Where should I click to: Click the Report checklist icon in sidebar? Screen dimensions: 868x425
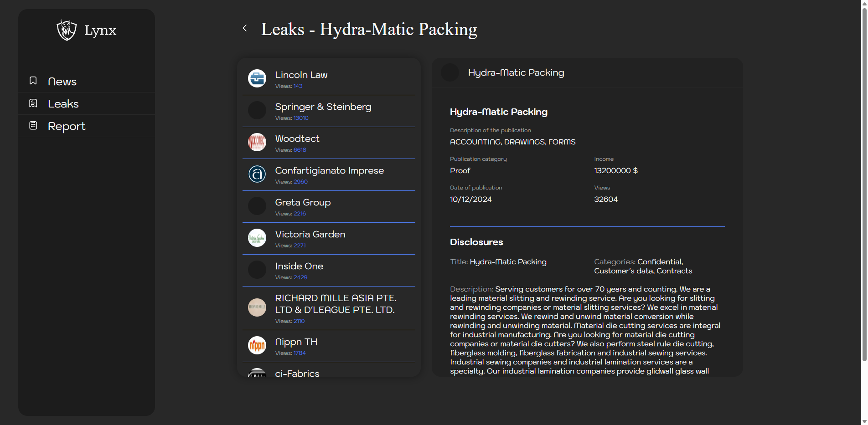pos(33,126)
